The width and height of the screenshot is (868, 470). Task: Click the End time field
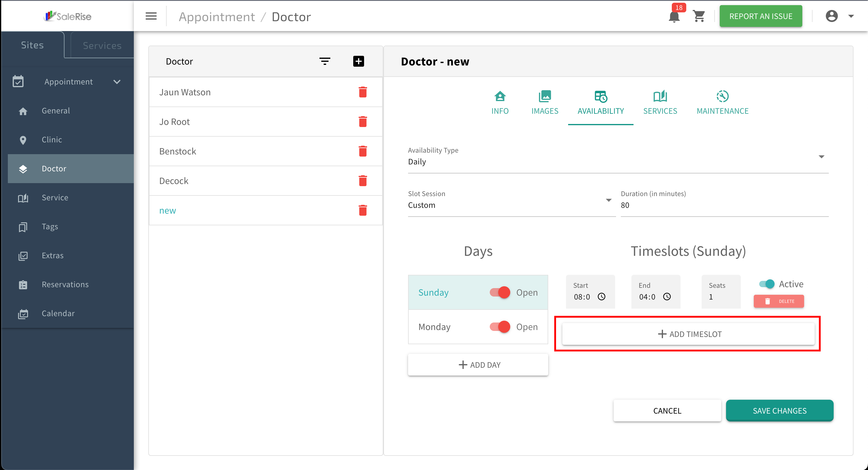(x=656, y=292)
